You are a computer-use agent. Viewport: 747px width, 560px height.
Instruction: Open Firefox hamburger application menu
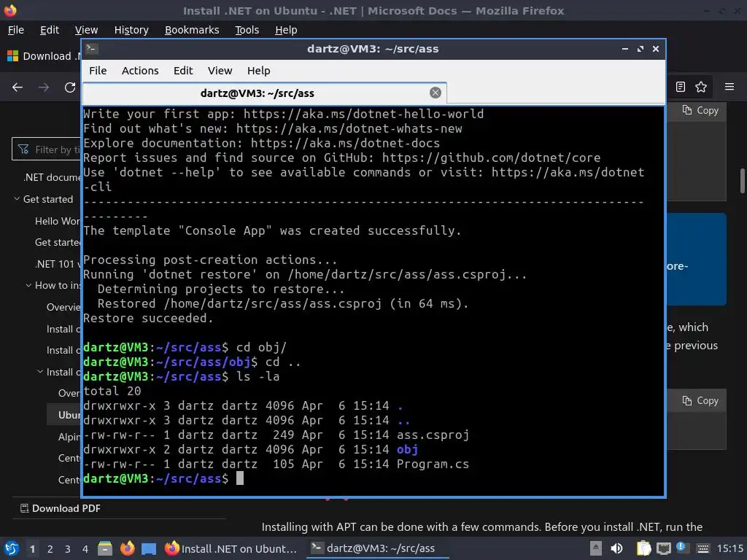click(x=729, y=87)
